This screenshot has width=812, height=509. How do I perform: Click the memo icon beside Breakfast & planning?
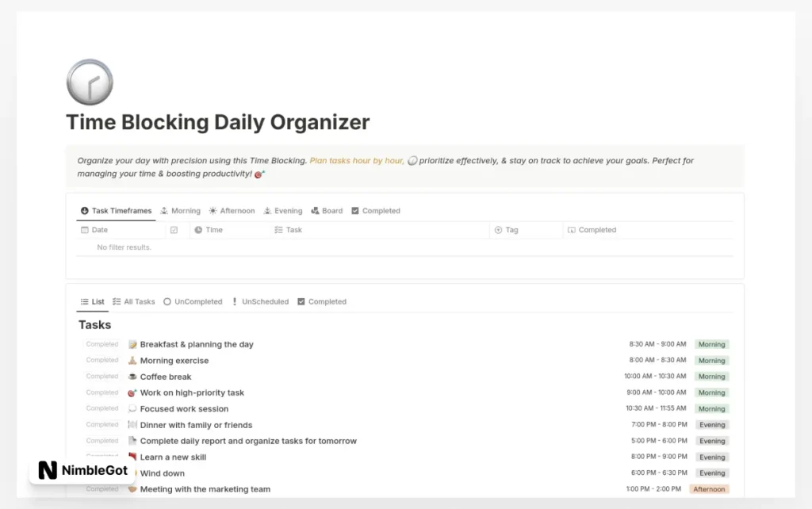[x=132, y=344]
